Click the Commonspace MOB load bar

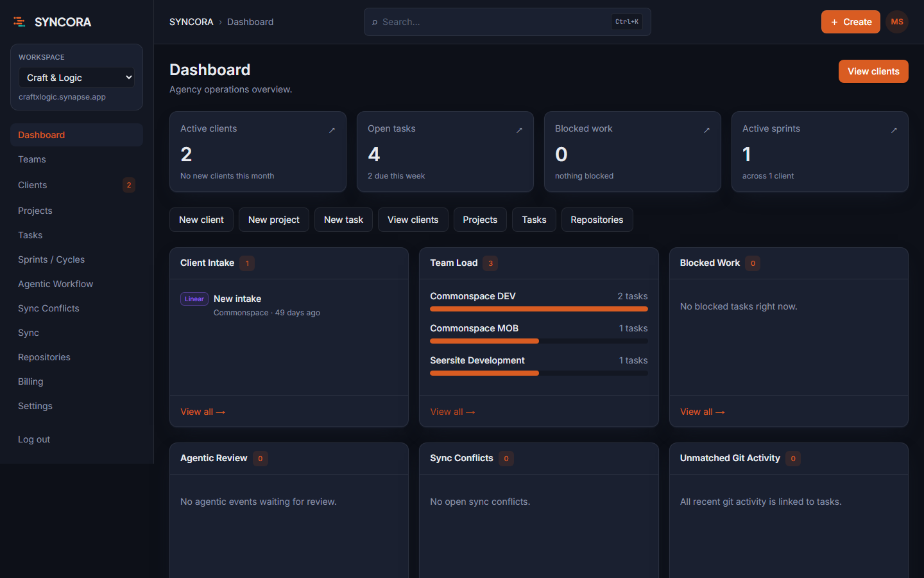(539, 341)
